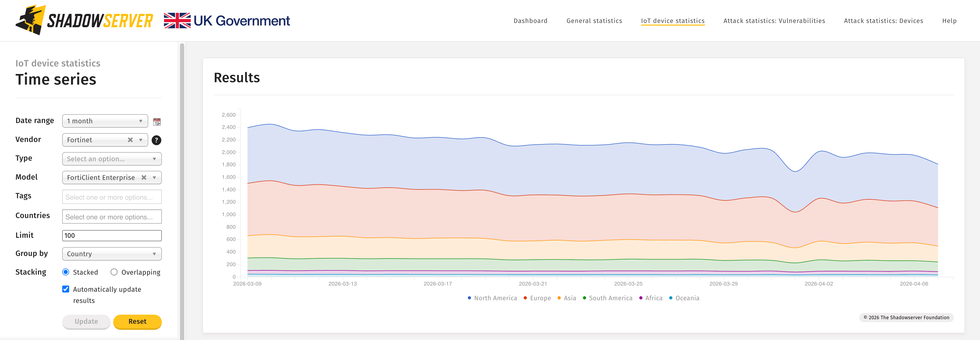Toggle the Oceania legend entry
The height and width of the screenshot is (340, 980).
[687, 298]
